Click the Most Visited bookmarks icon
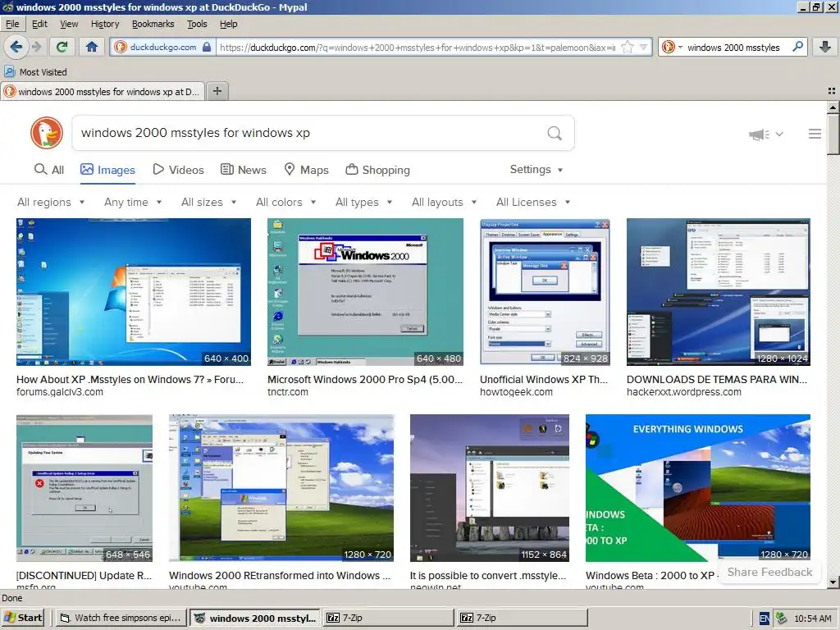This screenshot has width=840, height=630. coord(10,71)
